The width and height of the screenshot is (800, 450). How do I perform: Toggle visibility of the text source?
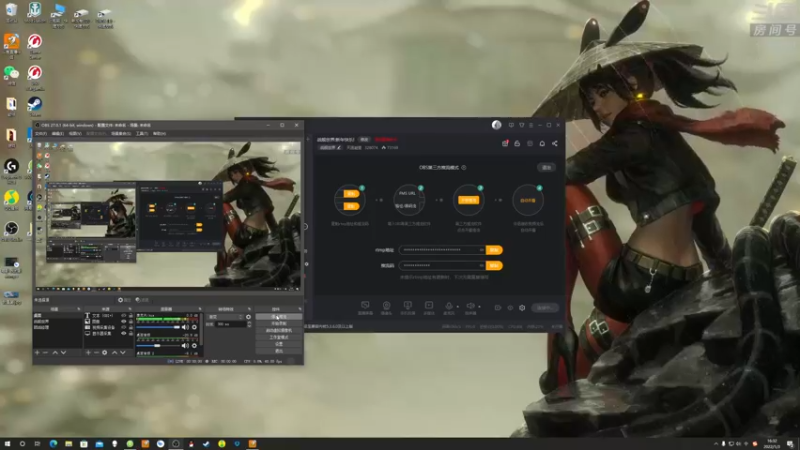(x=123, y=316)
